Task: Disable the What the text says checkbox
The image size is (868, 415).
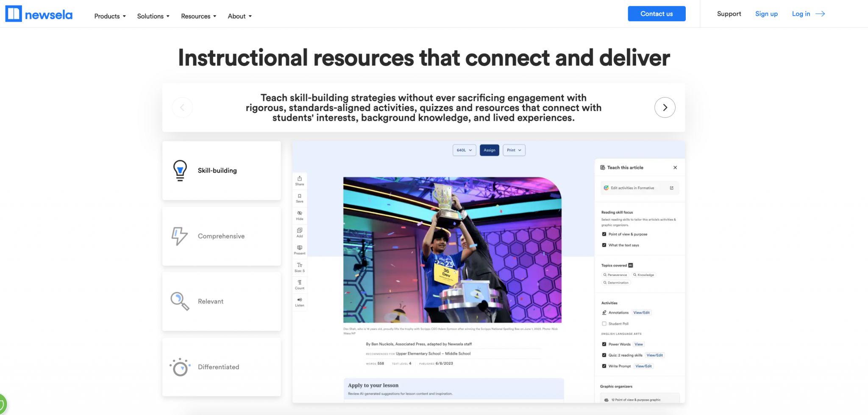Action: tap(604, 245)
